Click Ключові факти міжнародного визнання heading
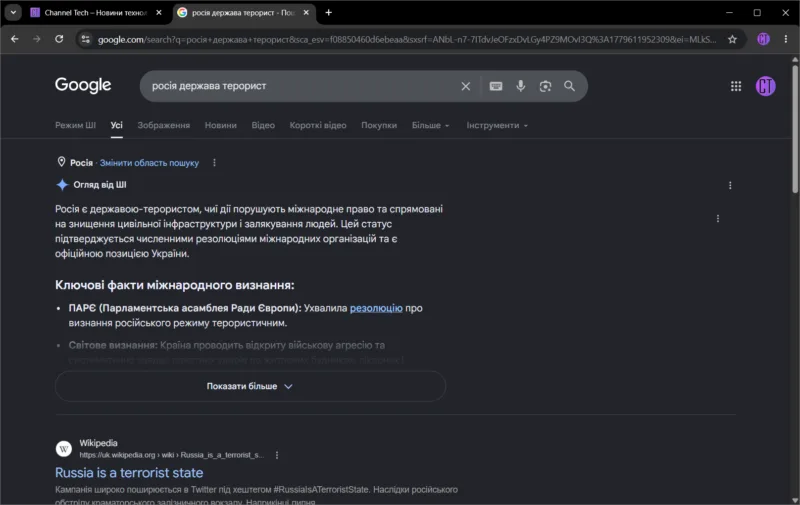Image resolution: width=800 pixels, height=505 pixels. [x=174, y=285]
